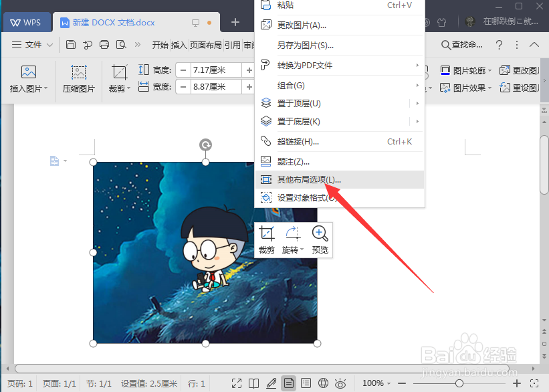Click the zoom slider handle
The image size is (549, 392).
pyautogui.click(x=459, y=383)
